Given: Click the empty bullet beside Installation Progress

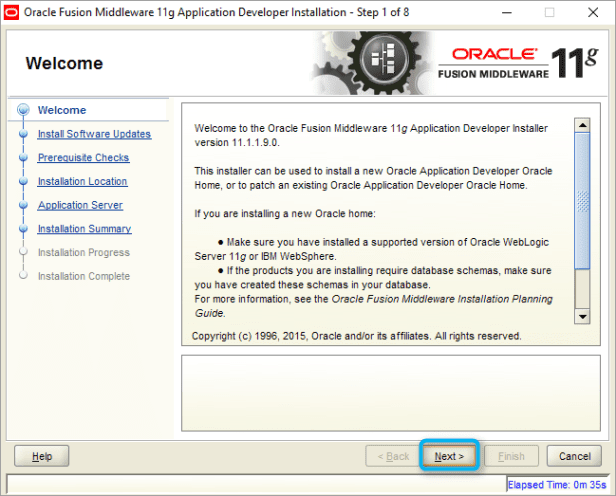Looking at the screenshot, I should coord(24,251).
